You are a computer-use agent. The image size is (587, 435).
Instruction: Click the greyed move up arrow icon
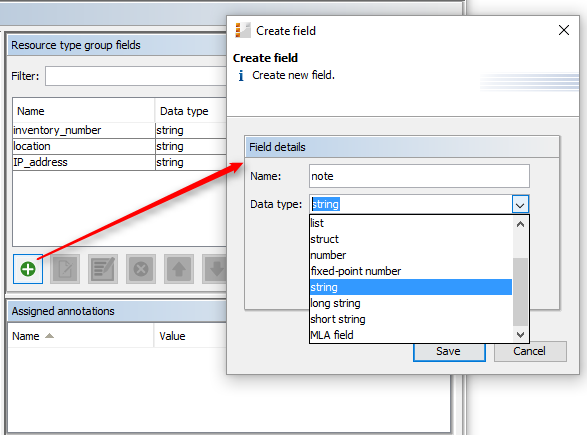pyautogui.click(x=179, y=269)
